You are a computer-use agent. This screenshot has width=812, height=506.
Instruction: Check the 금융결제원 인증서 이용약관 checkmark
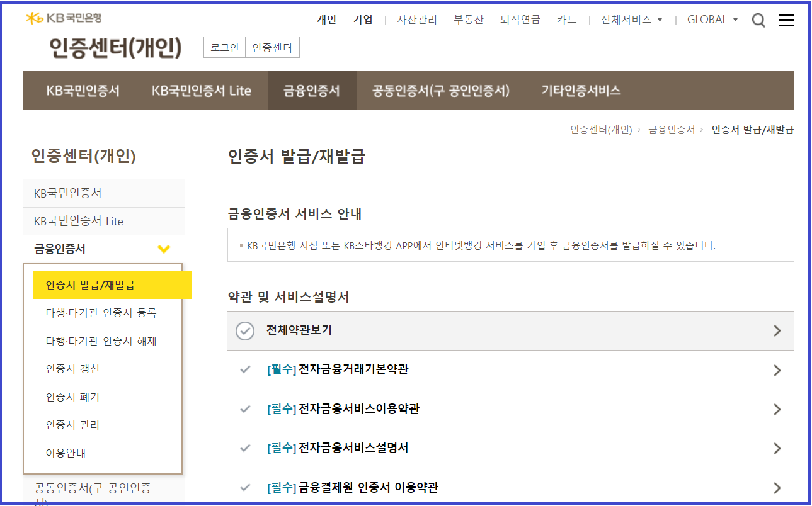click(x=246, y=487)
